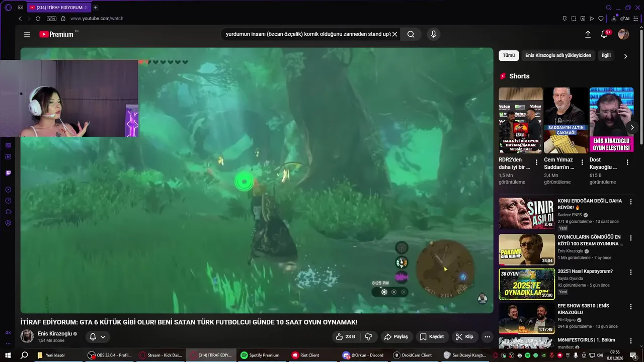Image resolution: width=644 pixels, height=362 pixels.
Task: Open the RDR2'den daha iyi Short thumbnail
Action: click(521, 120)
